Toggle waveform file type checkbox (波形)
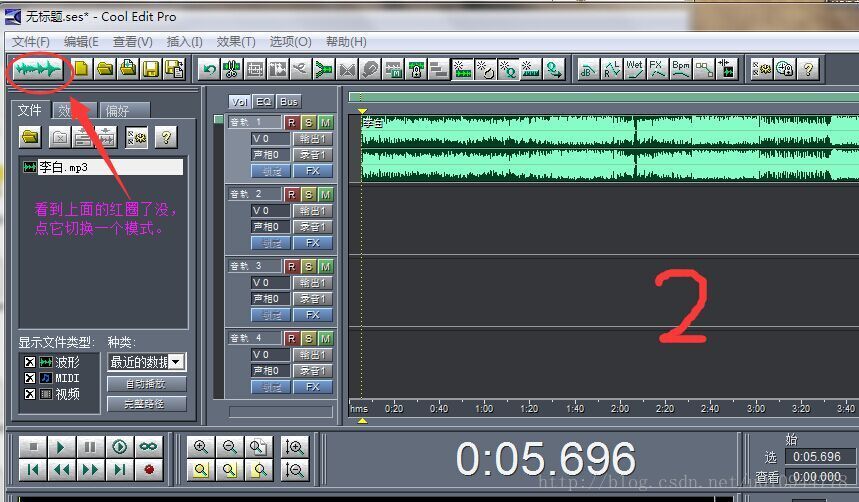The height and width of the screenshot is (502, 859). tap(30, 362)
